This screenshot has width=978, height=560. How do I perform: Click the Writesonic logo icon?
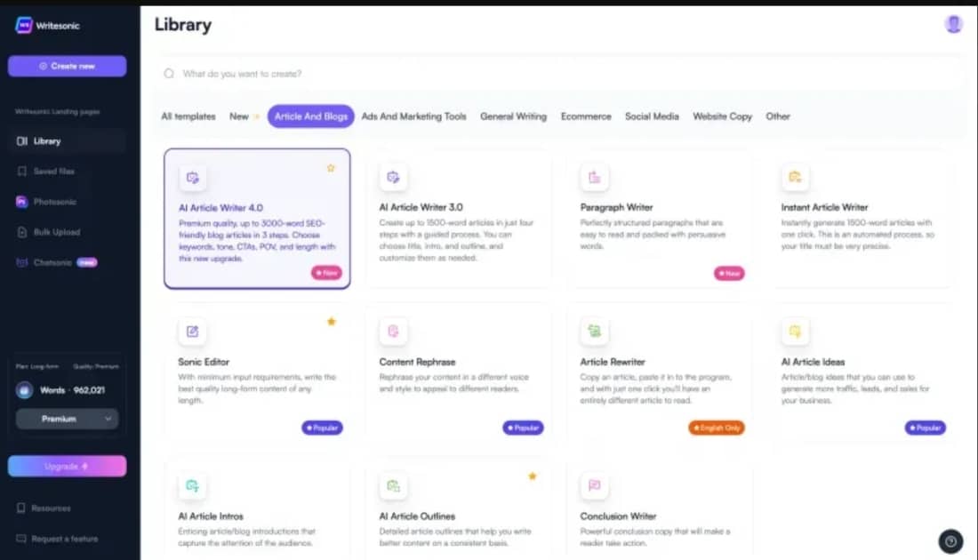pyautogui.click(x=24, y=25)
